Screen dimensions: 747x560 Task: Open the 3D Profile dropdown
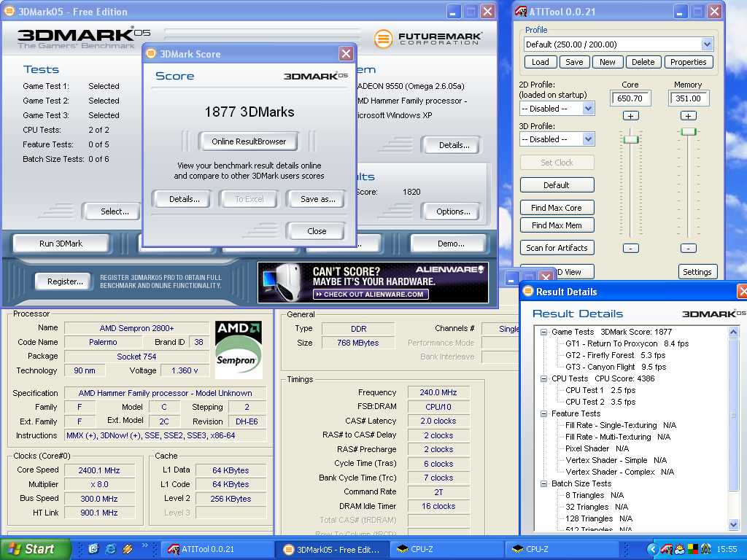click(589, 139)
